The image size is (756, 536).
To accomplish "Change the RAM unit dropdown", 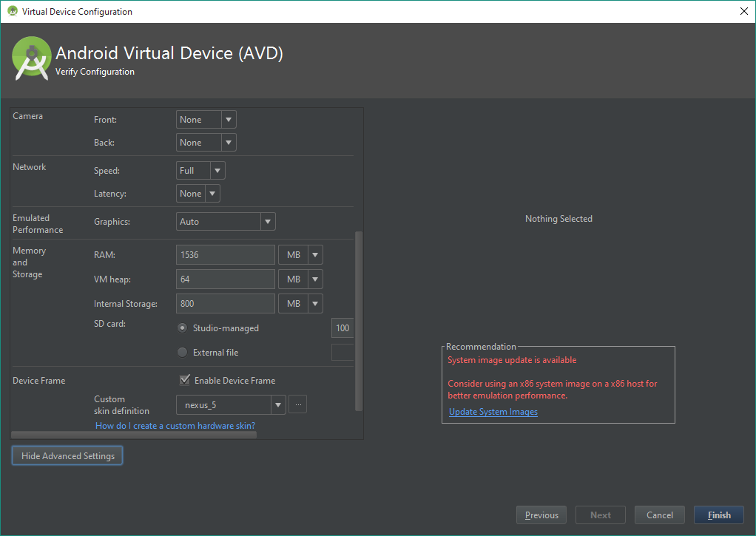I will point(300,255).
